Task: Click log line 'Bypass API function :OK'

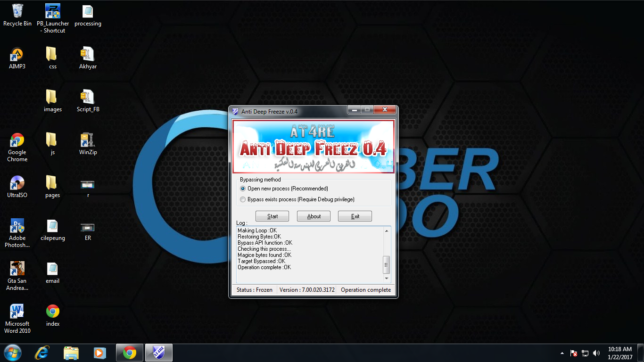Action: tap(265, 243)
